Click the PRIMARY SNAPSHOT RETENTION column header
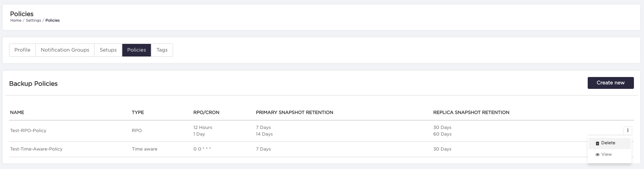The width and height of the screenshot is (644, 169). (x=294, y=113)
